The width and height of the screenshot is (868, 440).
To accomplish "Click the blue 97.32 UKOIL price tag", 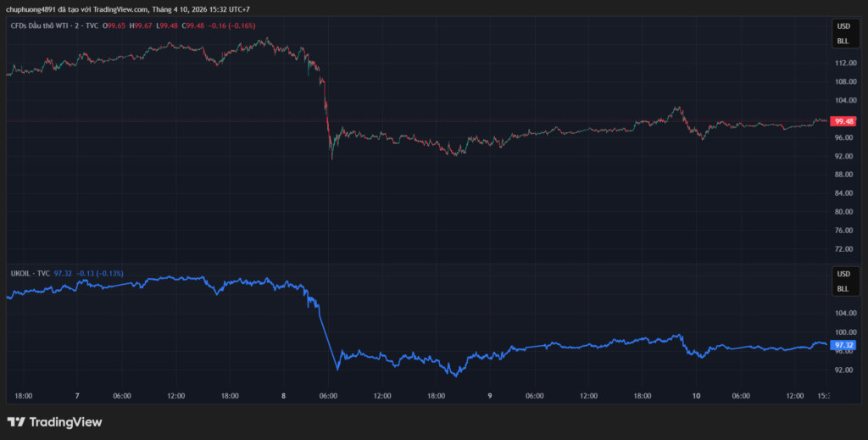I will [843, 346].
